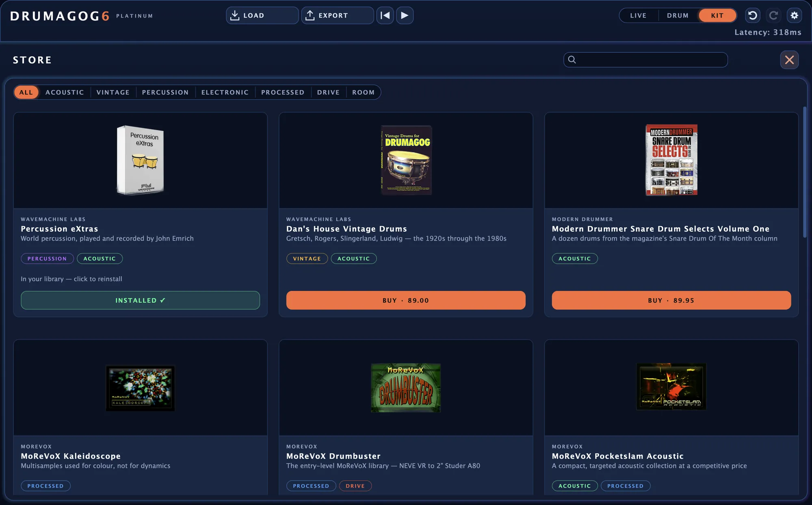Buy Dan's House Vintage Drums for 89.00

[406, 300]
